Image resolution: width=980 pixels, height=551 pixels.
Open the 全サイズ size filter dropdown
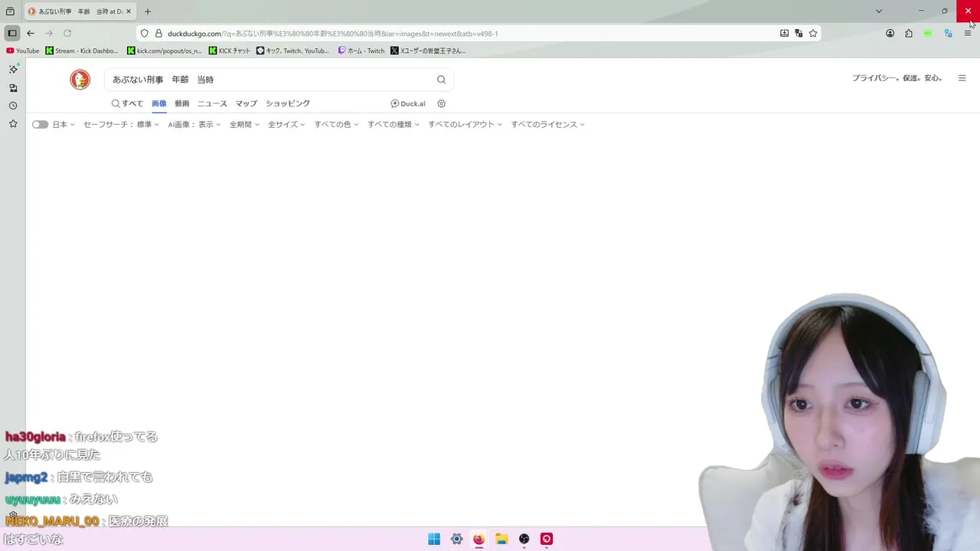pyautogui.click(x=286, y=124)
